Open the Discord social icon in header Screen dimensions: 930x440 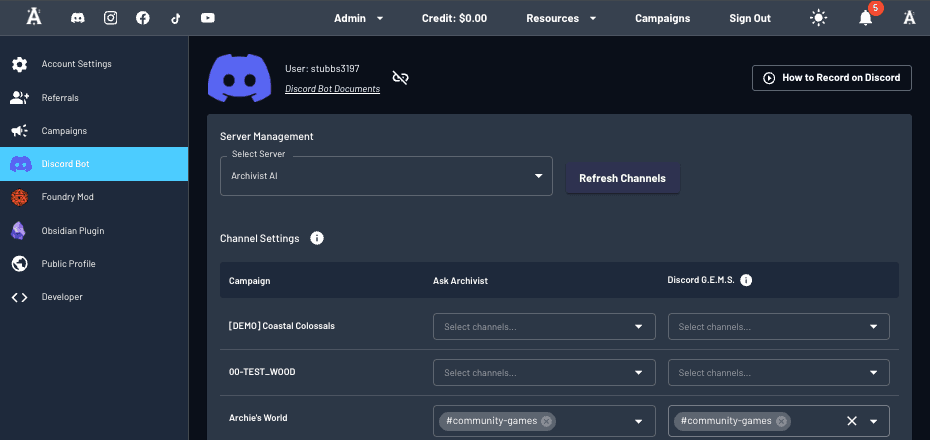coord(78,18)
